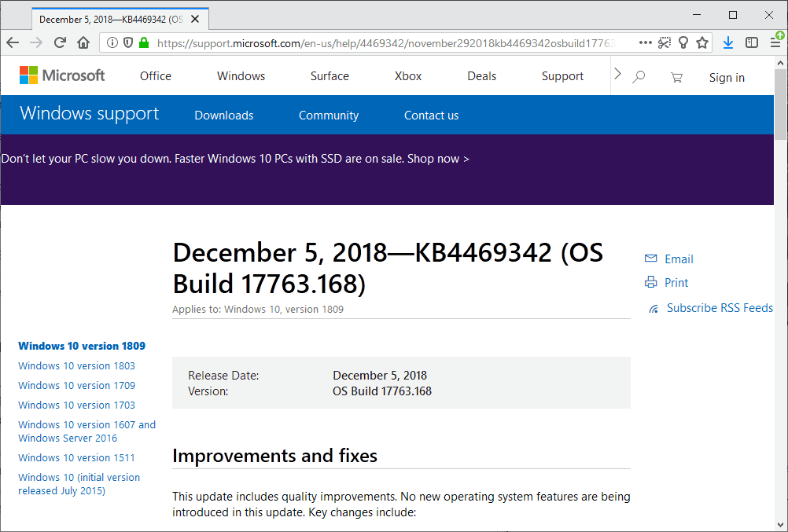788x532 pixels.
Task: Click the Sign in link
Action: point(727,77)
